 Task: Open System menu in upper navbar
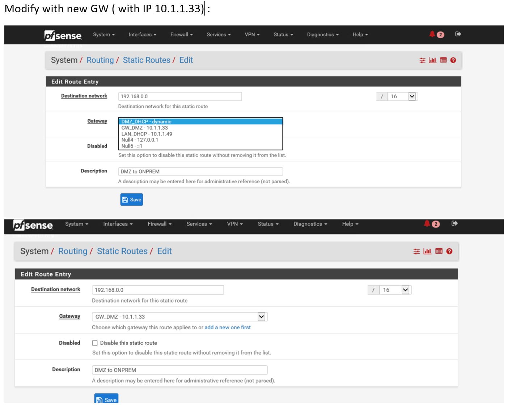point(104,35)
